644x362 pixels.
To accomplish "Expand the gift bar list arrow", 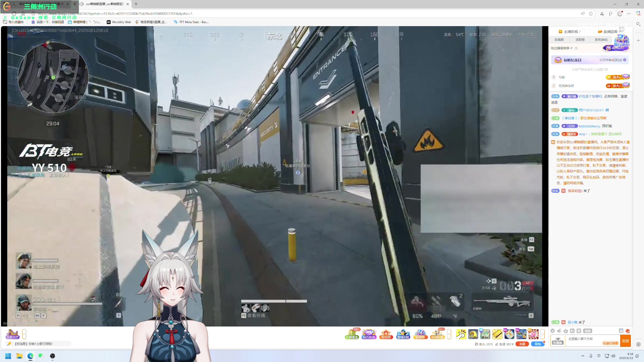I will 542,334.
